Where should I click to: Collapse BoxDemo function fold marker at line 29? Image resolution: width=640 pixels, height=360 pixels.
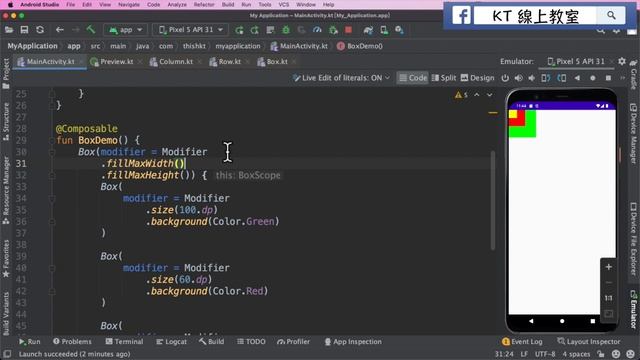(52, 140)
